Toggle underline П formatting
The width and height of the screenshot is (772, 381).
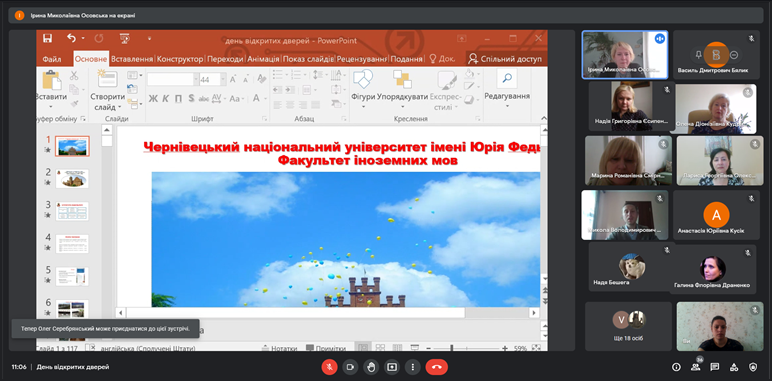178,98
